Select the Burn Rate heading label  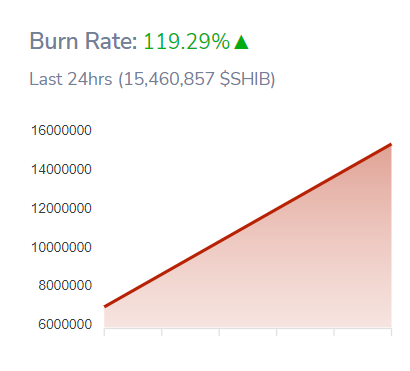[x=83, y=41]
